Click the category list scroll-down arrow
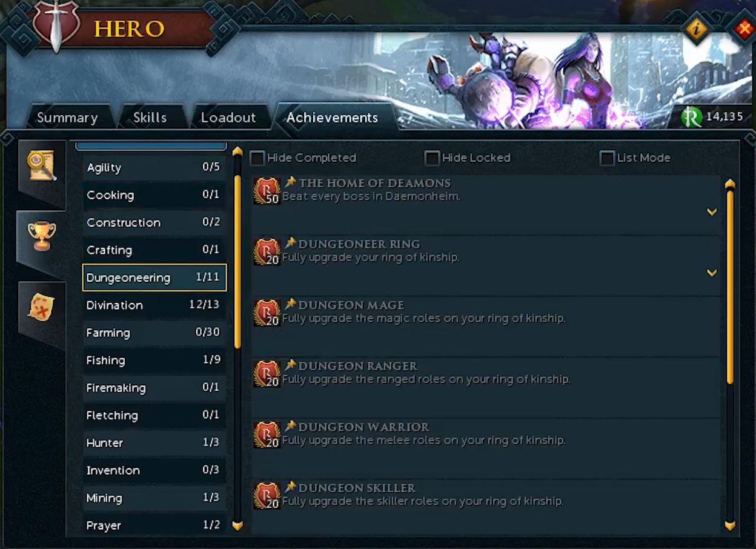The image size is (756, 549). tap(237, 525)
